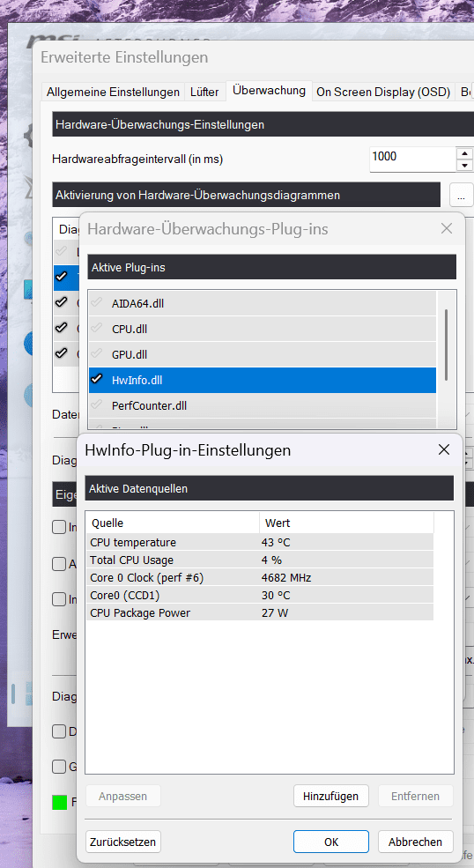Toggle the CPU.dll plug-in checkmark
Viewport: 474px width, 868px height.
click(x=97, y=329)
